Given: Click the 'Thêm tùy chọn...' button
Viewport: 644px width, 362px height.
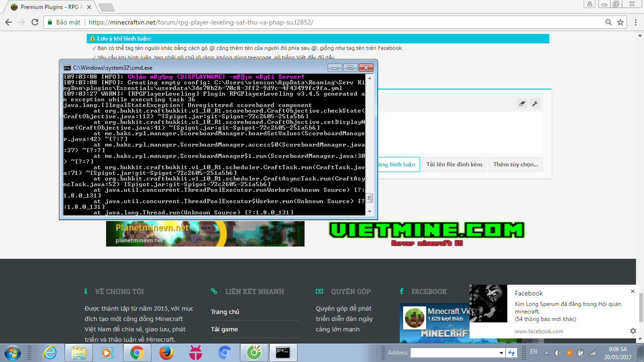Looking at the screenshot, I should tap(515, 165).
